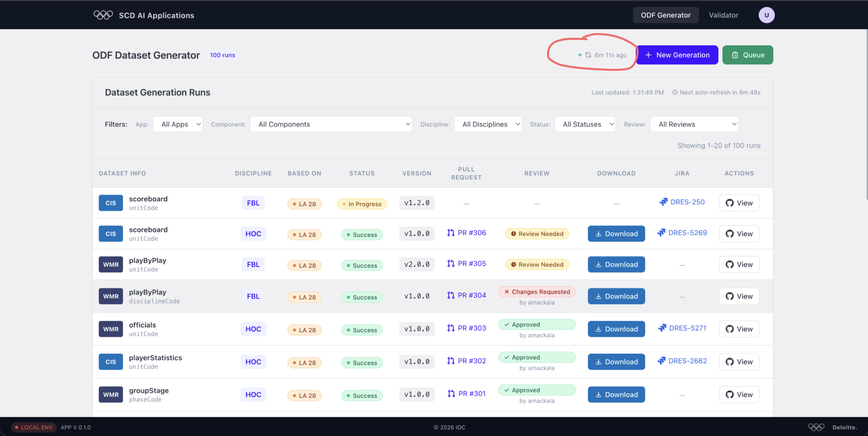This screenshot has width=868, height=436.
Task: View the groupStage run on GitHub
Action: pyautogui.click(x=739, y=394)
